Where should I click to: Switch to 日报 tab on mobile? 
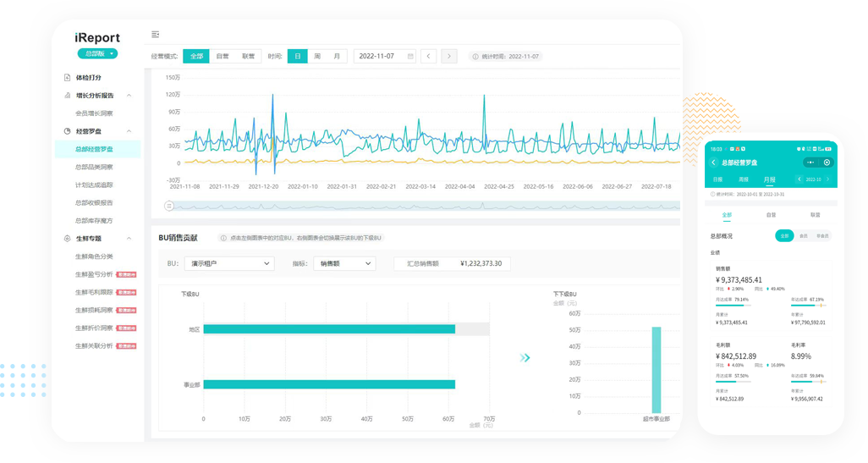718,179
